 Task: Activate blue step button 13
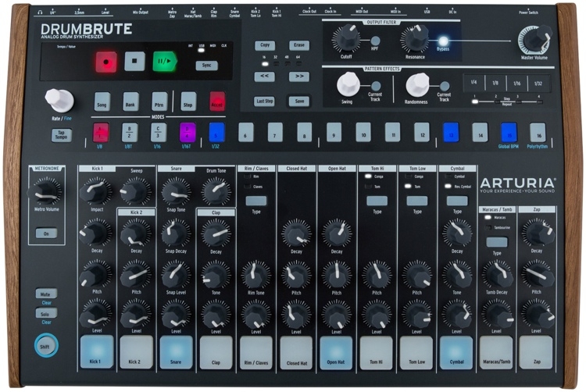[451, 132]
